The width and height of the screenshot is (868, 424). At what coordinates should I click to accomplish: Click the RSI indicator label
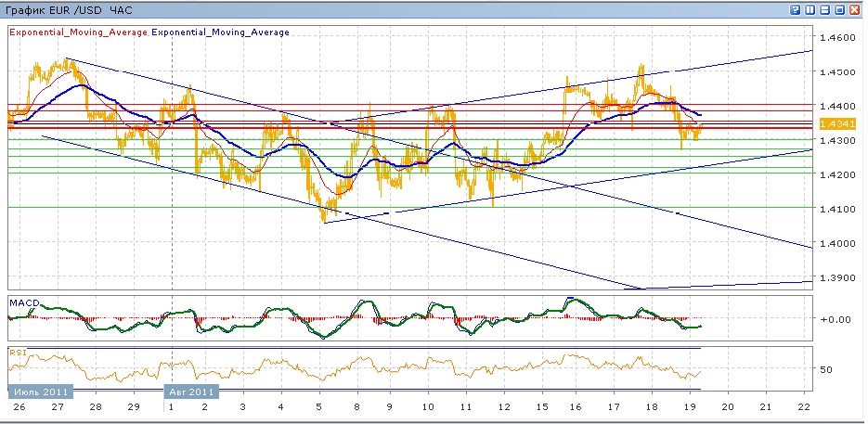17,352
